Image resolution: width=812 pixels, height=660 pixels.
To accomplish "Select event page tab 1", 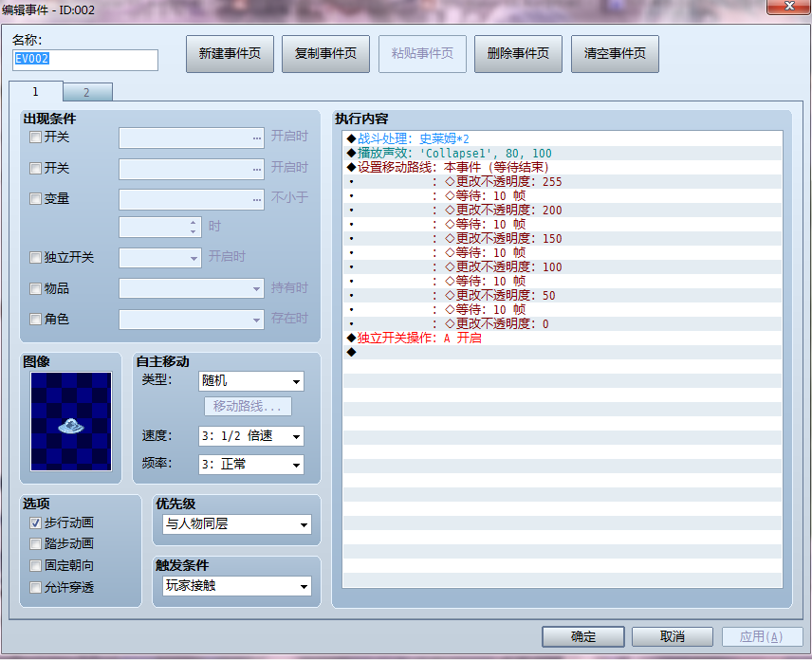I will [36, 92].
